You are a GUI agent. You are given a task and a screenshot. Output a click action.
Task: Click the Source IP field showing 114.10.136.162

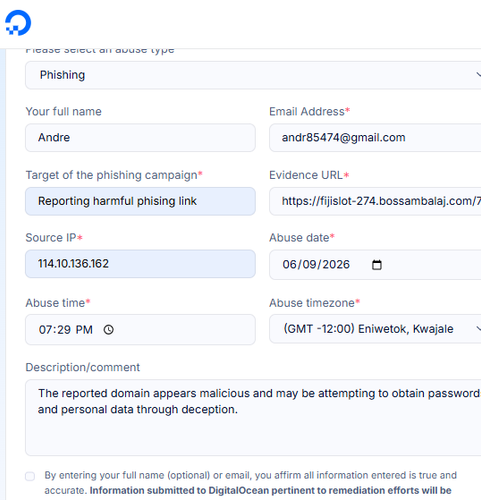tap(140, 264)
